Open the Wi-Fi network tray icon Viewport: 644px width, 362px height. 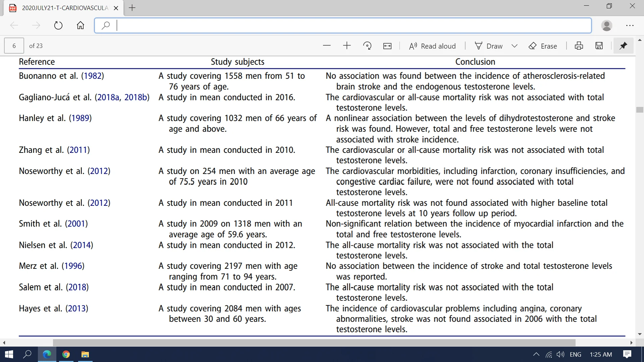549,354
